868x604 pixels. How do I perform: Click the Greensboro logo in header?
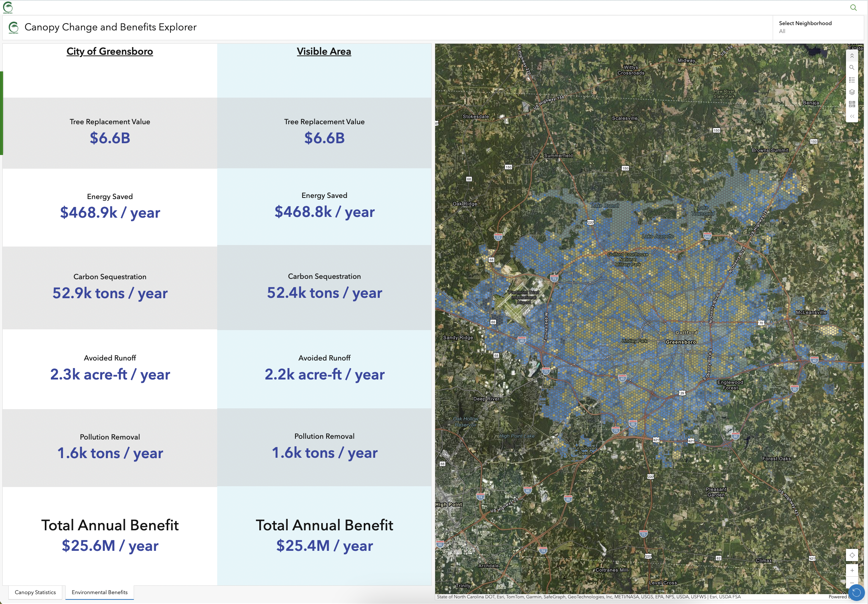click(x=14, y=27)
